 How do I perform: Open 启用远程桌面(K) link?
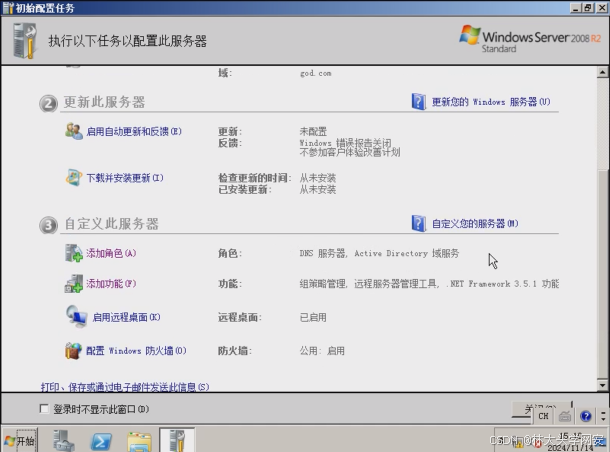tap(126, 317)
